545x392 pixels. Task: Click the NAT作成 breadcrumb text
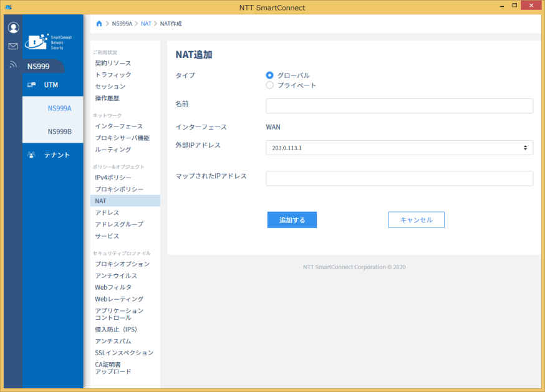coord(171,24)
